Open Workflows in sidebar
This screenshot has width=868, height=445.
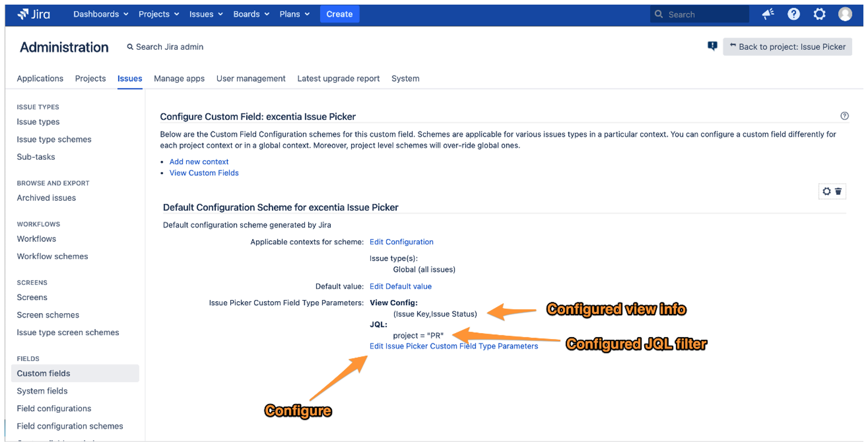pos(36,239)
